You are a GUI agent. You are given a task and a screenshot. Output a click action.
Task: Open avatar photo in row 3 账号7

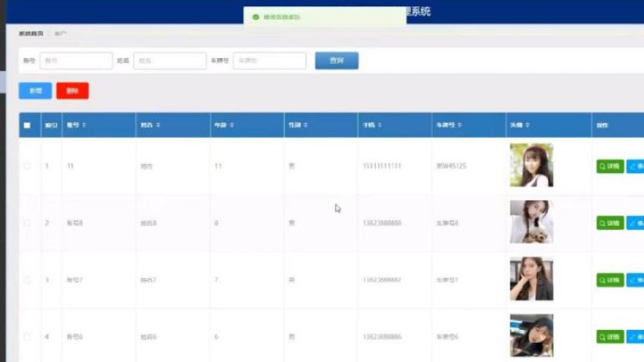tap(531, 278)
